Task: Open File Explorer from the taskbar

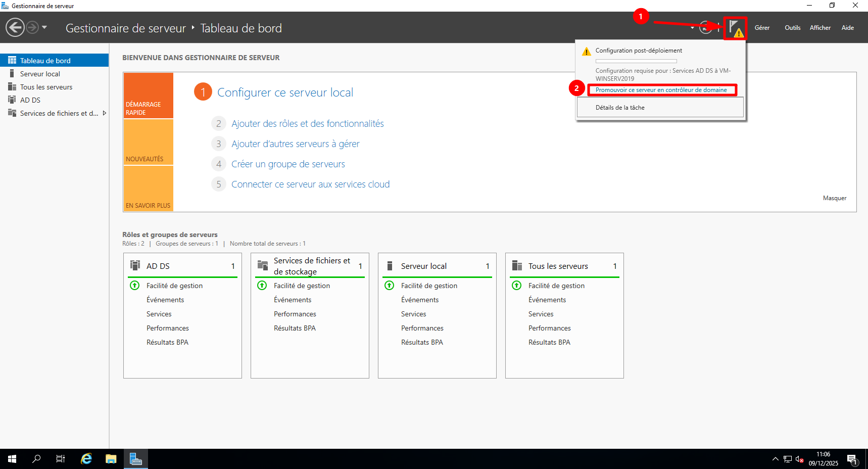Action: coord(111,459)
